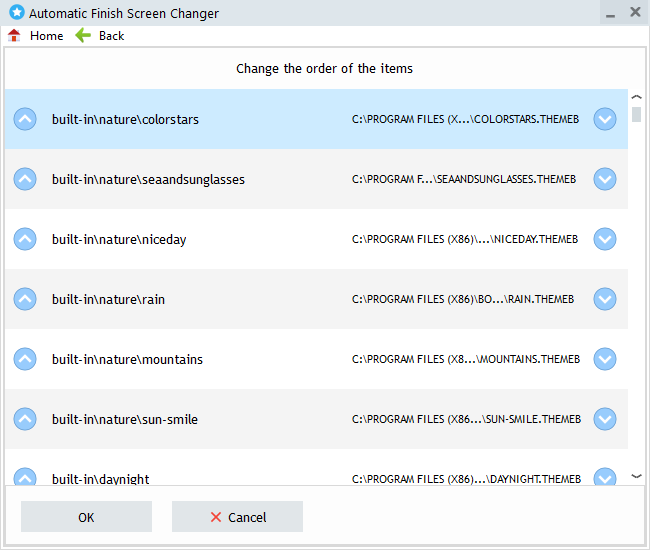Confirm order with OK button
The width and height of the screenshot is (650, 550).
click(86, 517)
